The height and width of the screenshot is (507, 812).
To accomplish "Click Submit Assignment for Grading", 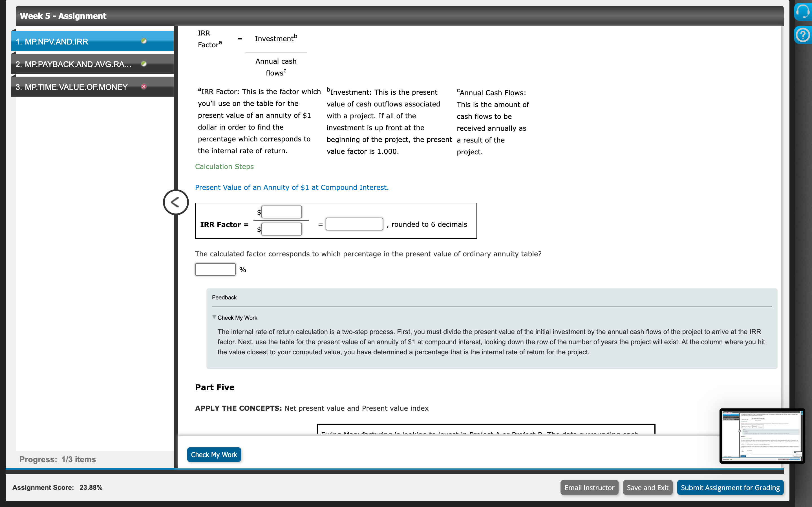I will pyautogui.click(x=730, y=487).
